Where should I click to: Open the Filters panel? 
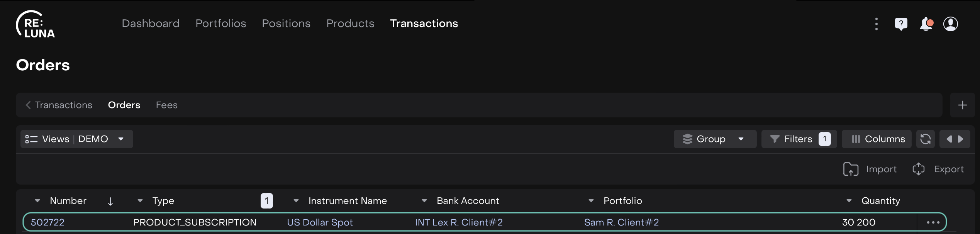(x=798, y=139)
